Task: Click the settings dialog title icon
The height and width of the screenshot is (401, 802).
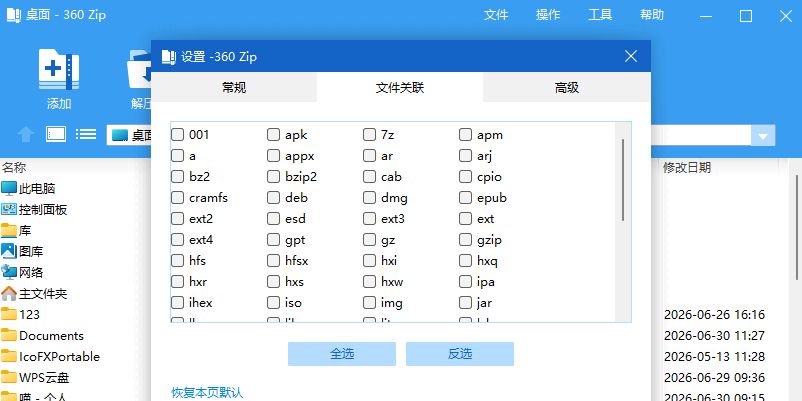Action: pyautogui.click(x=169, y=56)
